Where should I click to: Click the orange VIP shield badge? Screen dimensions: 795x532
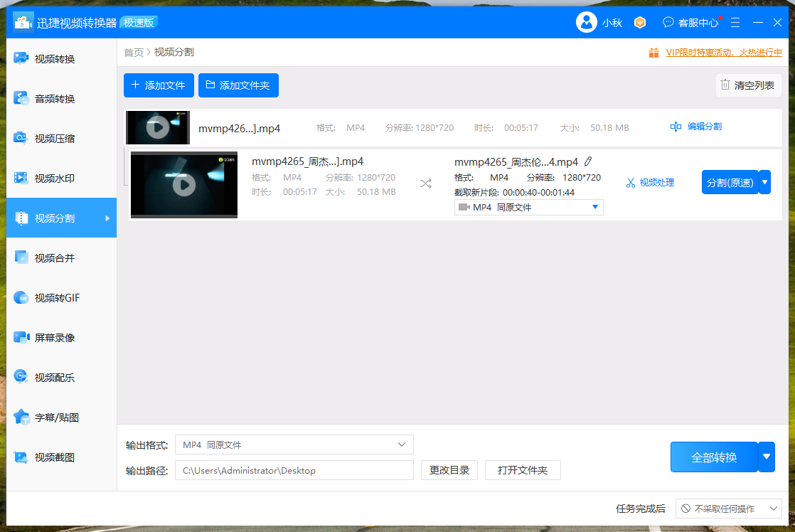(x=640, y=23)
